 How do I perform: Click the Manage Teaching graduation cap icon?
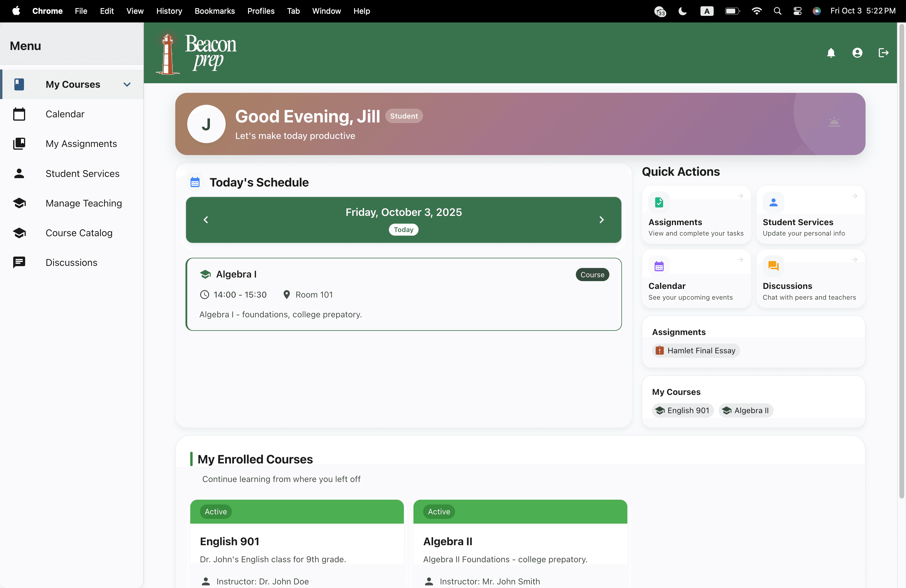(19, 203)
